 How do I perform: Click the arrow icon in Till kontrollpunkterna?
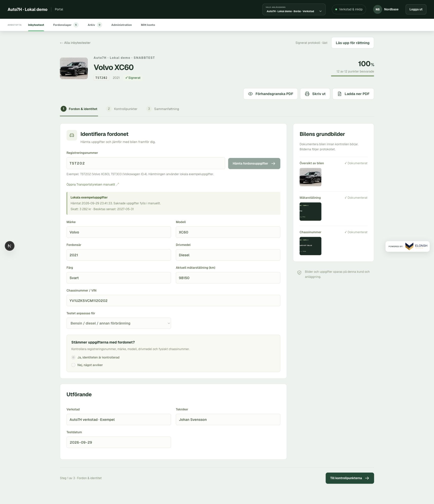coord(367,478)
